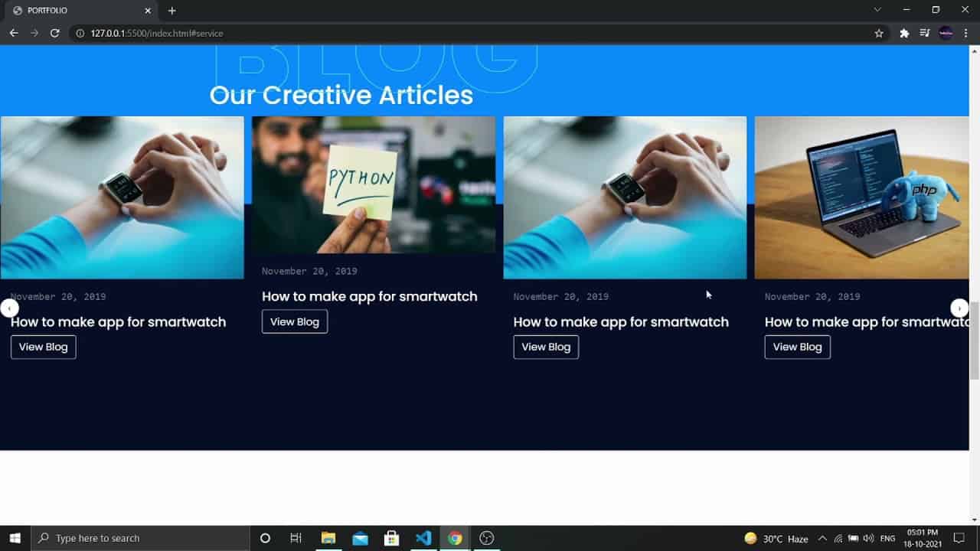This screenshot has height=551, width=980.
Task: Open the media control playlist icon
Action: click(925, 33)
